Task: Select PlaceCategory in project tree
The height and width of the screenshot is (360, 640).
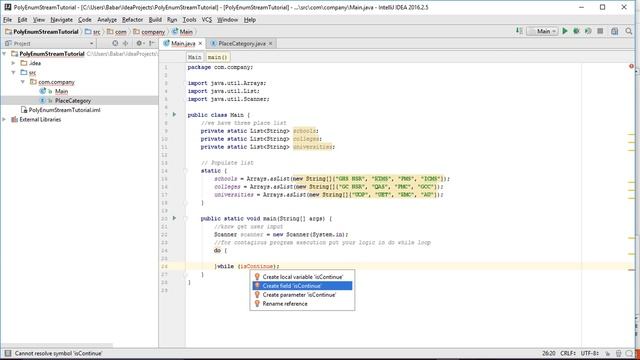Action: pyautogui.click(x=73, y=100)
